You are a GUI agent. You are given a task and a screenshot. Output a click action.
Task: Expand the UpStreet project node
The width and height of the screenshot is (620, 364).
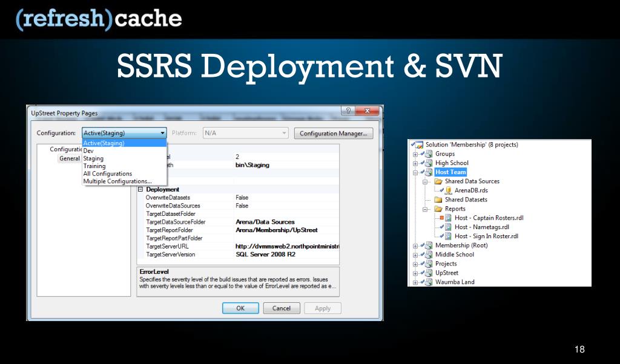[x=415, y=273]
